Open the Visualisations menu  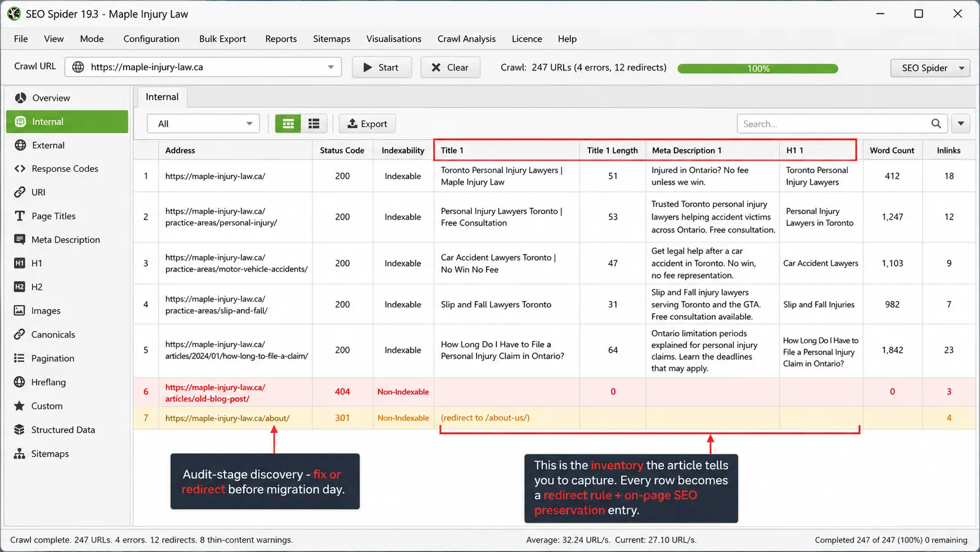394,39
